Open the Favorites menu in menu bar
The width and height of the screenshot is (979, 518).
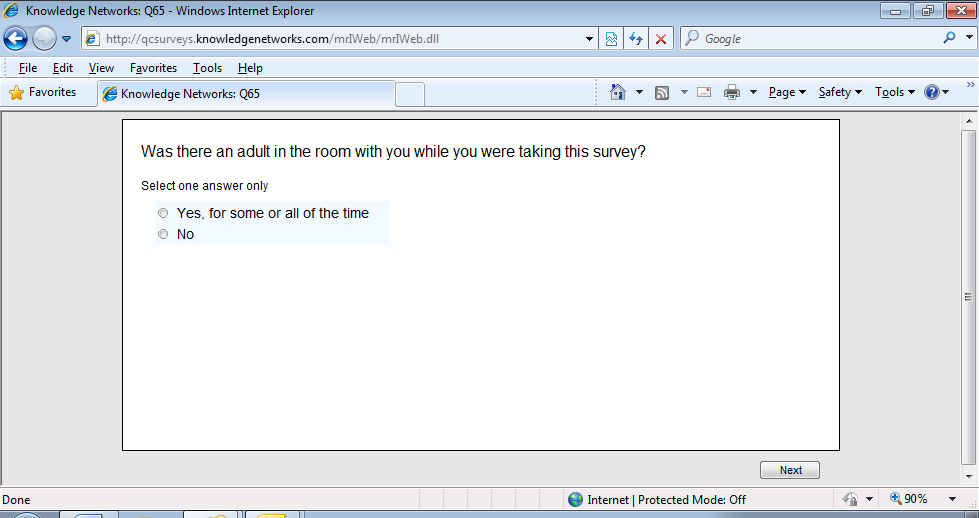153,68
